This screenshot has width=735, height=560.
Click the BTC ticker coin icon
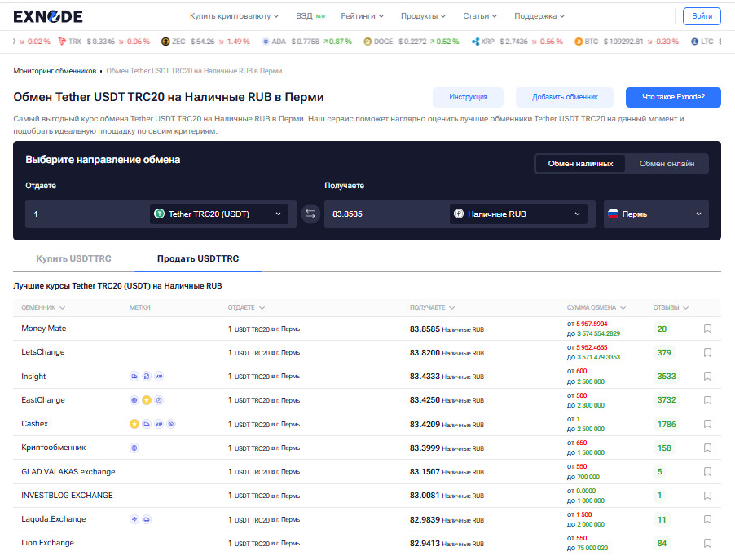click(579, 42)
